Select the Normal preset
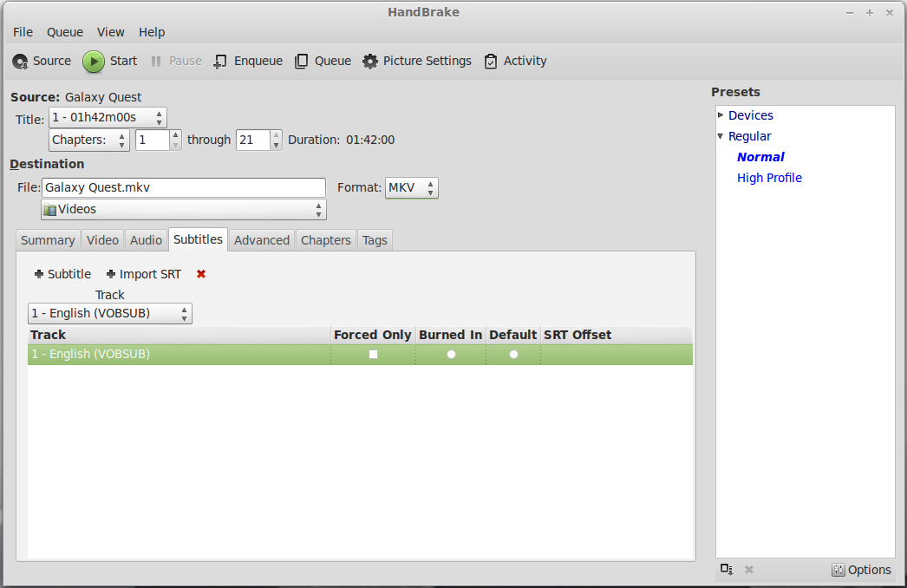The image size is (907, 588). [x=760, y=157]
